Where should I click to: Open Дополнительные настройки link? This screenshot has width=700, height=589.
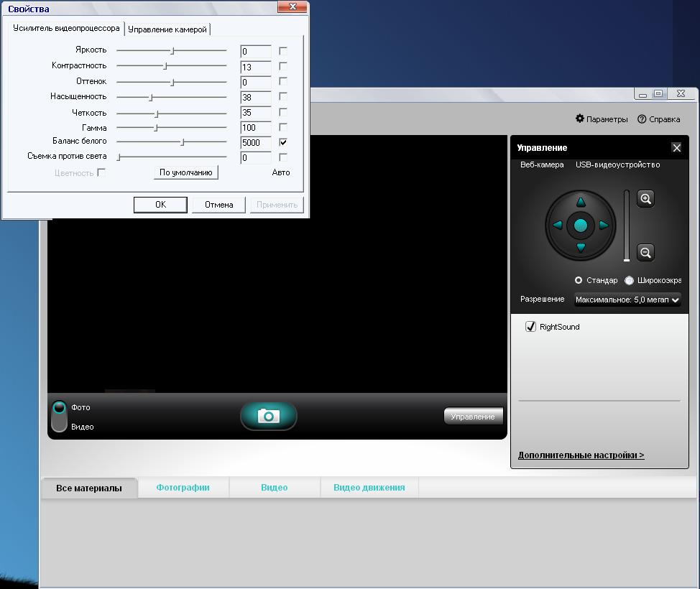[x=581, y=455]
